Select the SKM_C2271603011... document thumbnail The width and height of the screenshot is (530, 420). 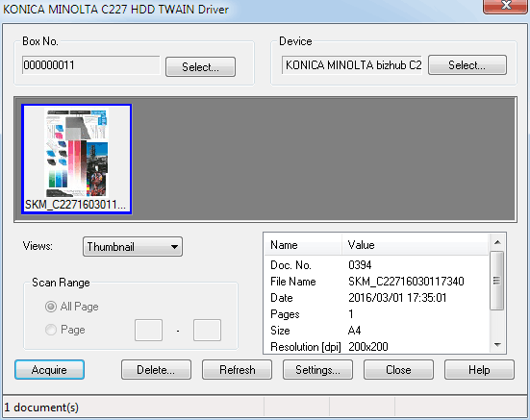pos(77,159)
